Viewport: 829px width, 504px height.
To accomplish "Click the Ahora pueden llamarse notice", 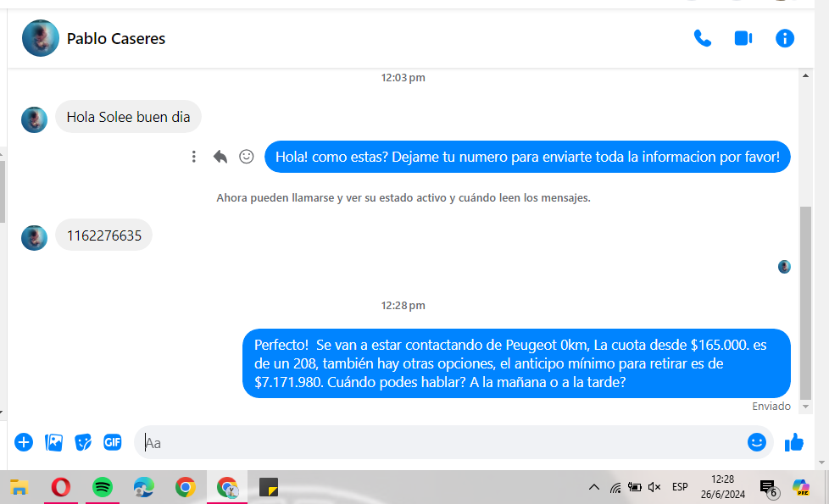I will (x=403, y=197).
